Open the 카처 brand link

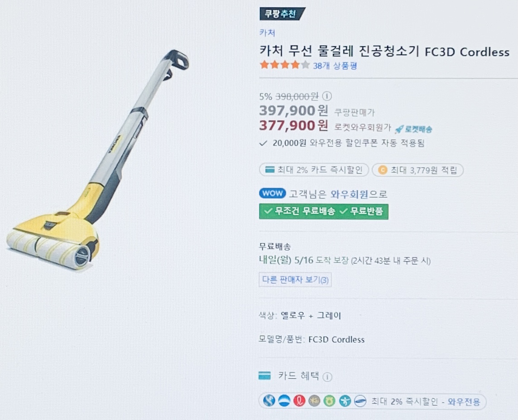click(x=267, y=33)
